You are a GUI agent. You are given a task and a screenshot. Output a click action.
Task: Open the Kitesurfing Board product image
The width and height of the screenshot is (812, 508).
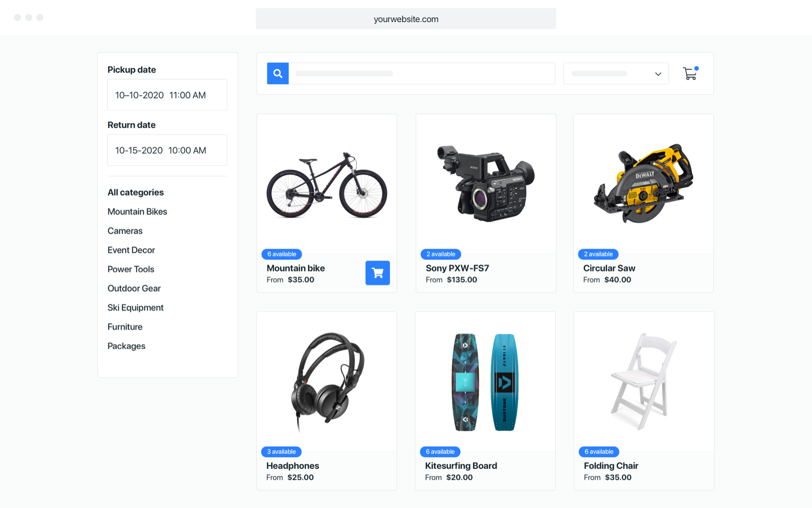(x=485, y=382)
